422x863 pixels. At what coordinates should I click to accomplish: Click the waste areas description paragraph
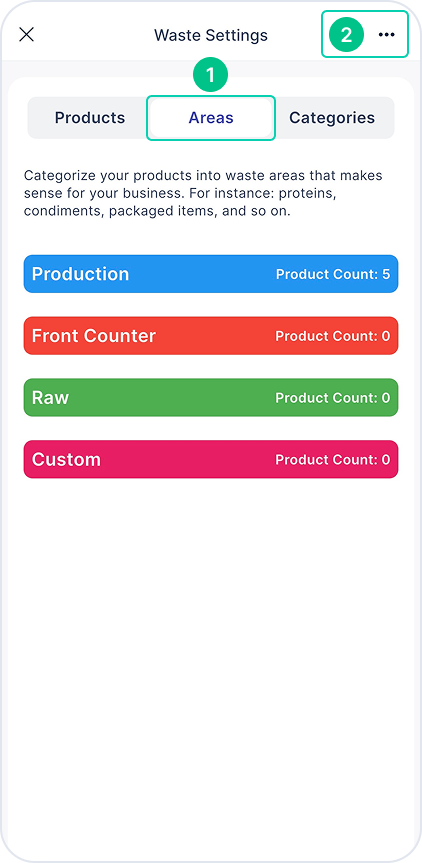tap(203, 193)
